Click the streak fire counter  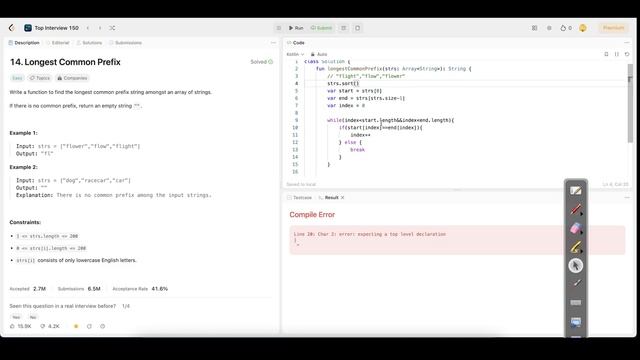566,28
